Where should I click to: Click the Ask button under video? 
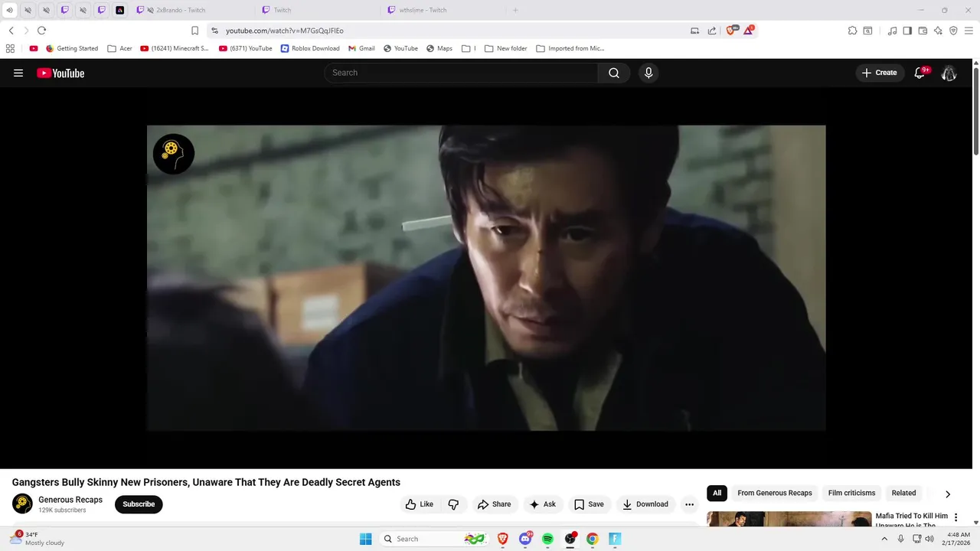[542, 504]
